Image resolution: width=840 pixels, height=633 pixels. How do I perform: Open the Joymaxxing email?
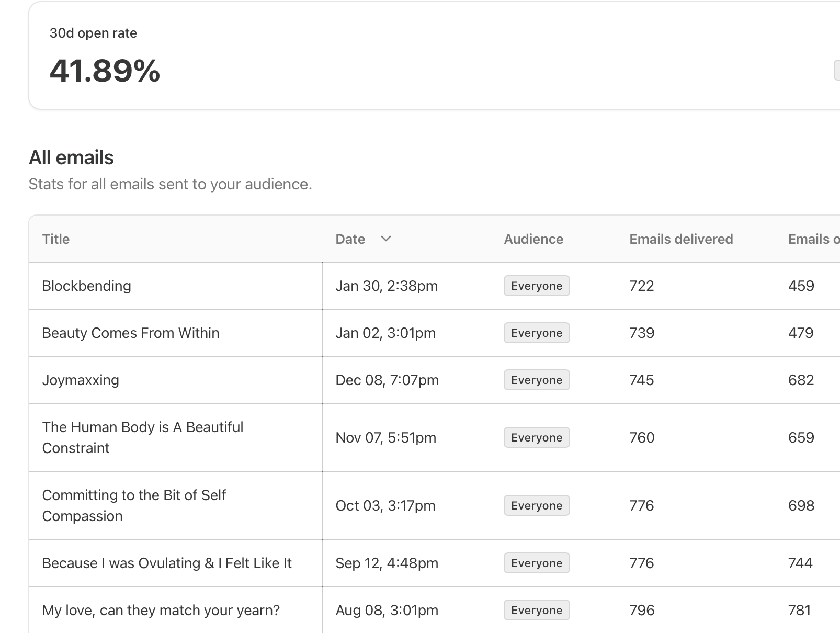pyautogui.click(x=81, y=380)
